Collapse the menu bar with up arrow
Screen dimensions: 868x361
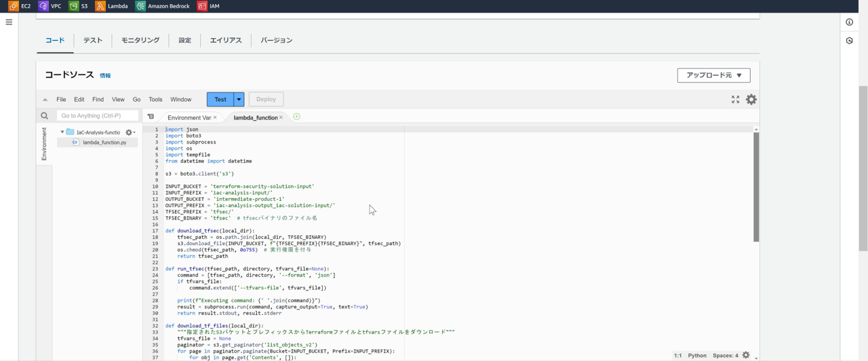coord(45,100)
